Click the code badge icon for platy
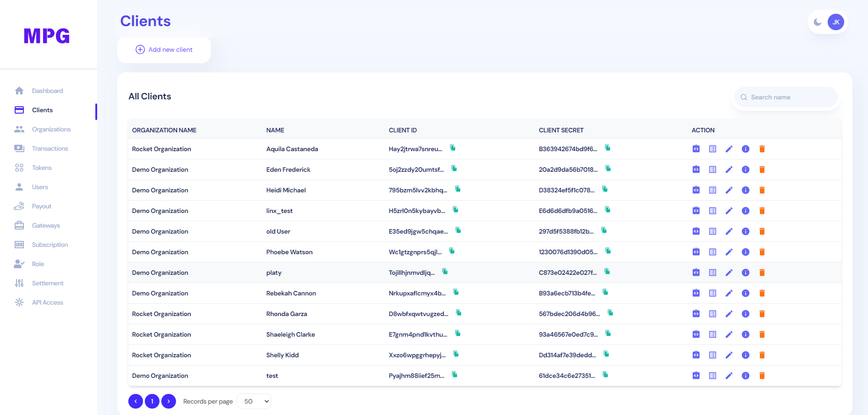The height and width of the screenshot is (415, 868). [x=696, y=273]
